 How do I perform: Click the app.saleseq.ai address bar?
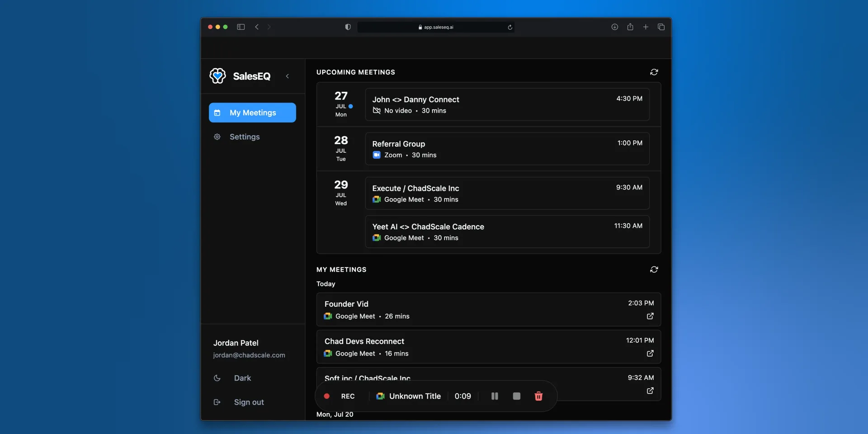tap(436, 27)
